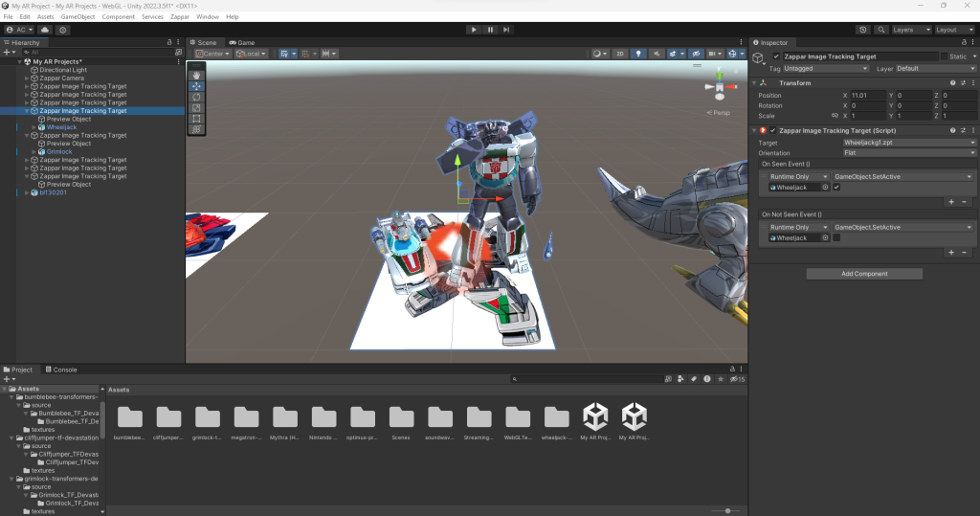Toggle 2D scene view mode
Viewport: 980px width, 516px height.
pyautogui.click(x=620, y=54)
